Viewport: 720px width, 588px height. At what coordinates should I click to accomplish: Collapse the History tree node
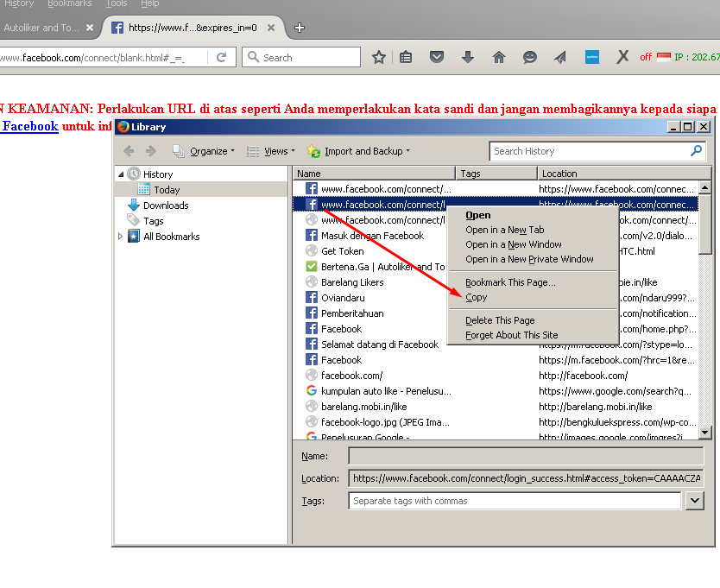pyautogui.click(x=121, y=174)
